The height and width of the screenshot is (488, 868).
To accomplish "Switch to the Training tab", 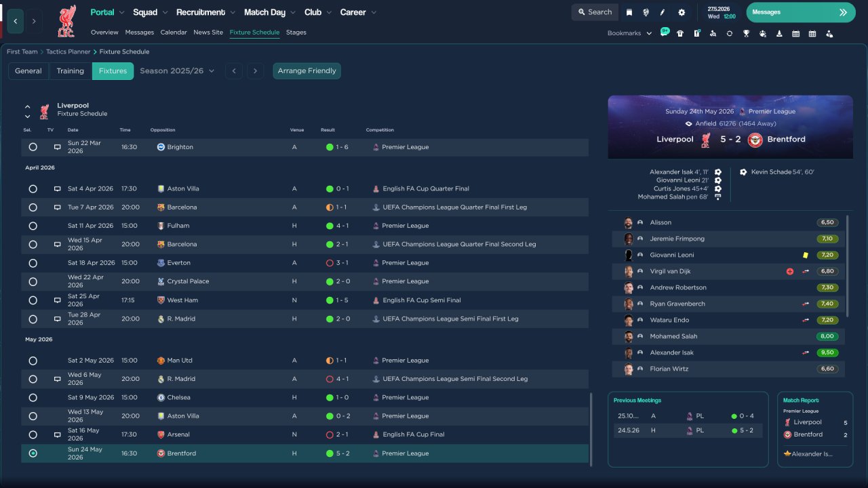I will tap(71, 71).
